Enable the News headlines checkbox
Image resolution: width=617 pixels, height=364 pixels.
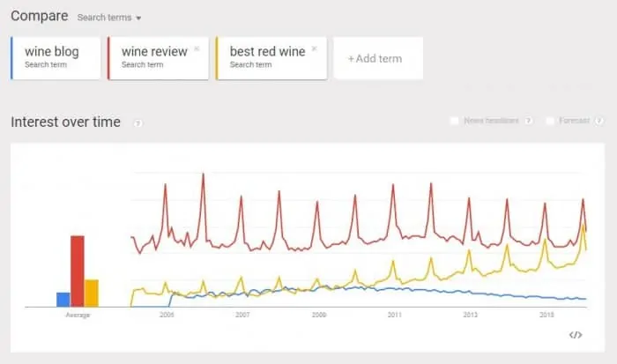pyautogui.click(x=454, y=121)
